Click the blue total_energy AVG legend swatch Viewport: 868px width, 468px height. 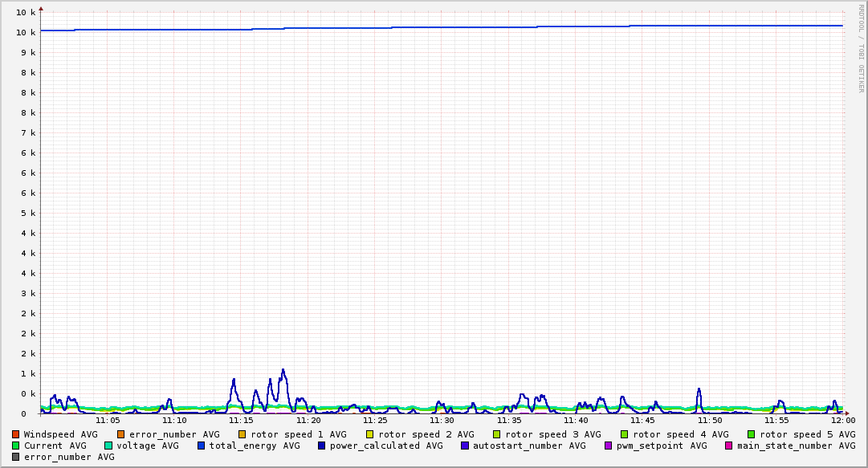click(x=202, y=446)
